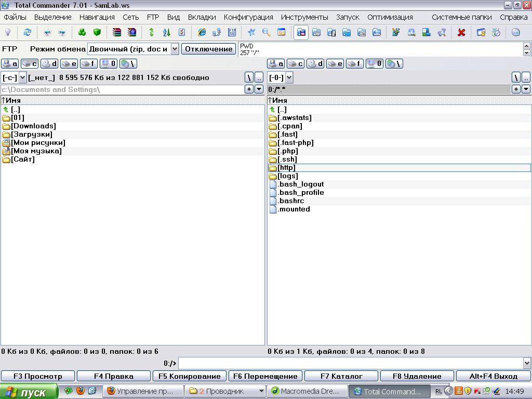Image resolution: width=532 pixels, height=399 pixels.
Task: Click the green up-down arrows toolbar icon
Action: coord(151,32)
